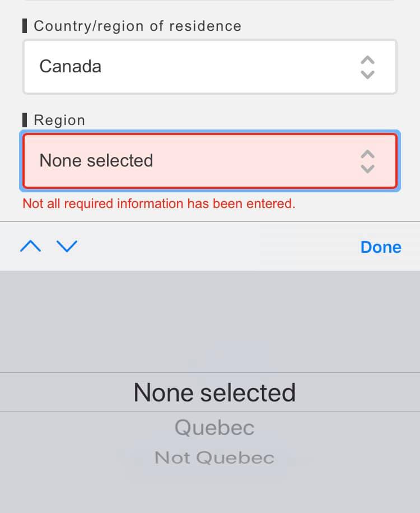420x513 pixels.
Task: Open the highlighted Region dropdown
Action: [x=209, y=161]
